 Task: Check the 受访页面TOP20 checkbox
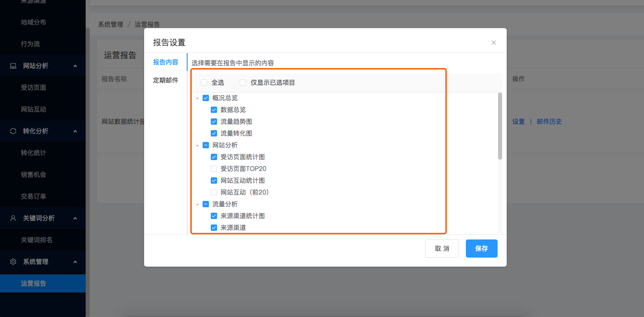pyautogui.click(x=214, y=169)
